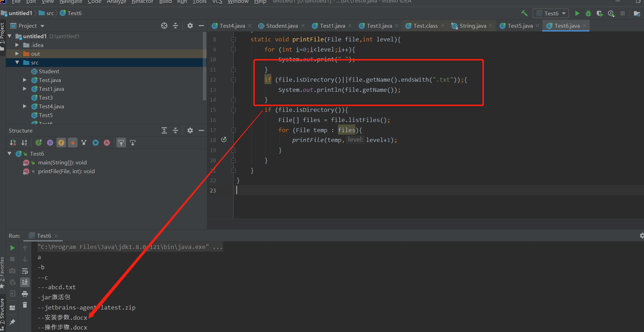Screen dimensions: 644x332
Task: Toggle show lambdas in Structure toolbar
Action: click(107, 143)
